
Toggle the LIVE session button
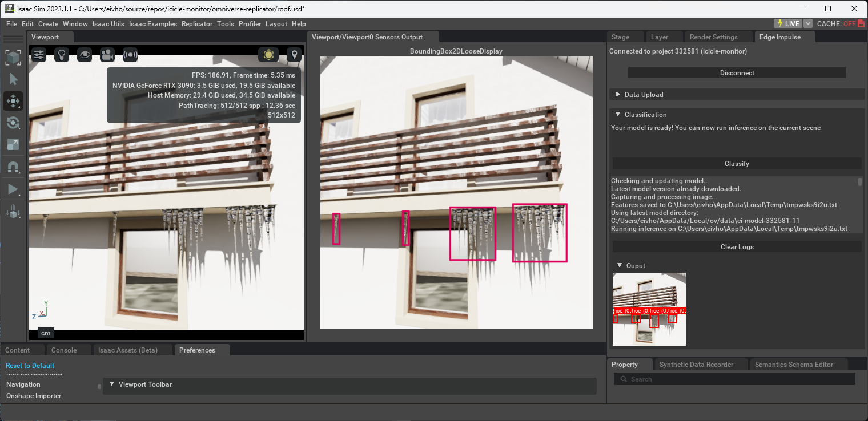click(788, 23)
